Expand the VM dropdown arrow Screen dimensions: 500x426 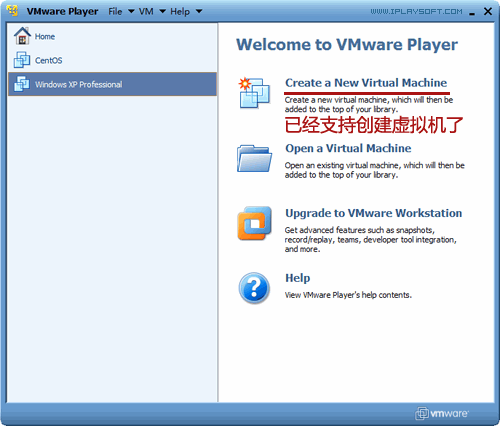tap(162, 11)
